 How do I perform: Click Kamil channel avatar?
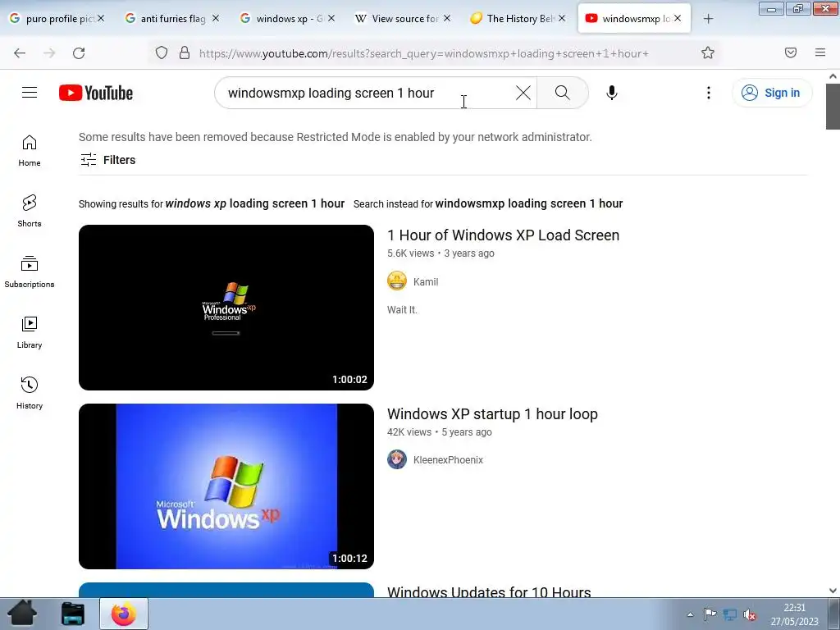tap(397, 281)
